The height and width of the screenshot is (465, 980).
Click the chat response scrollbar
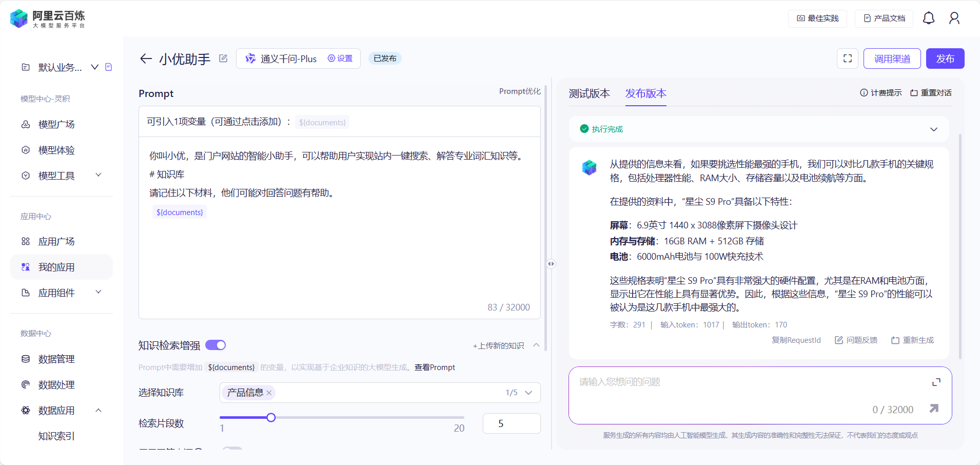tap(960, 246)
